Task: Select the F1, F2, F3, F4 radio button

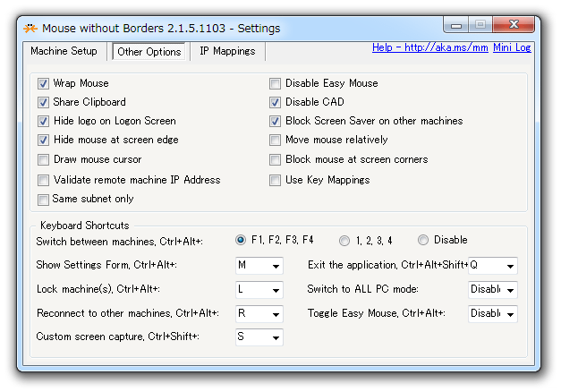Action: click(x=241, y=240)
